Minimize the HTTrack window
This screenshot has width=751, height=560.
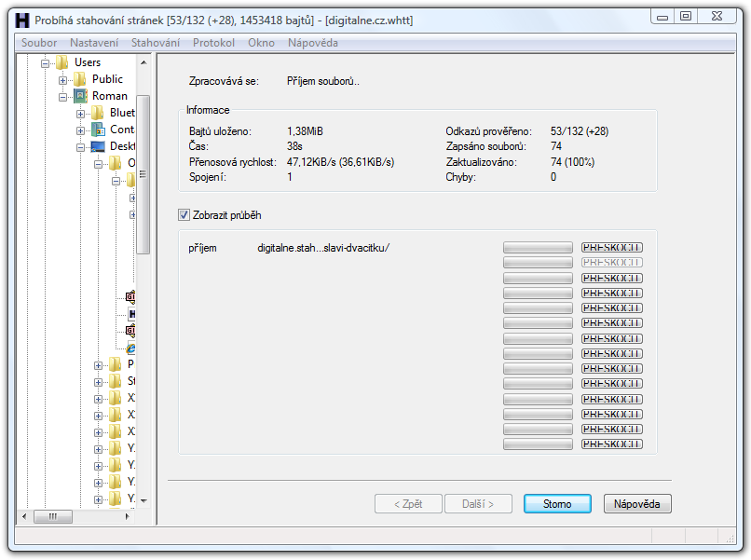pyautogui.click(x=662, y=16)
